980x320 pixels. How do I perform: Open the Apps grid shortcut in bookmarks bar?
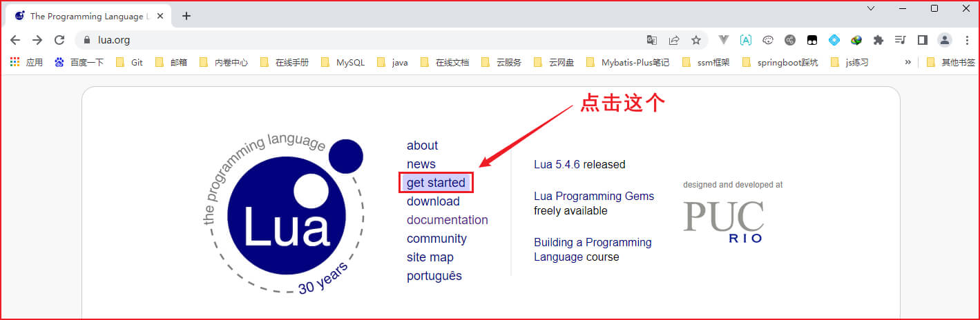point(26,62)
